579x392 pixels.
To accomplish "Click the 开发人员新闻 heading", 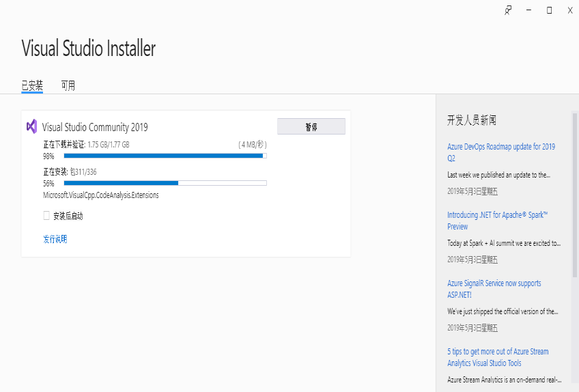I will tap(472, 121).
